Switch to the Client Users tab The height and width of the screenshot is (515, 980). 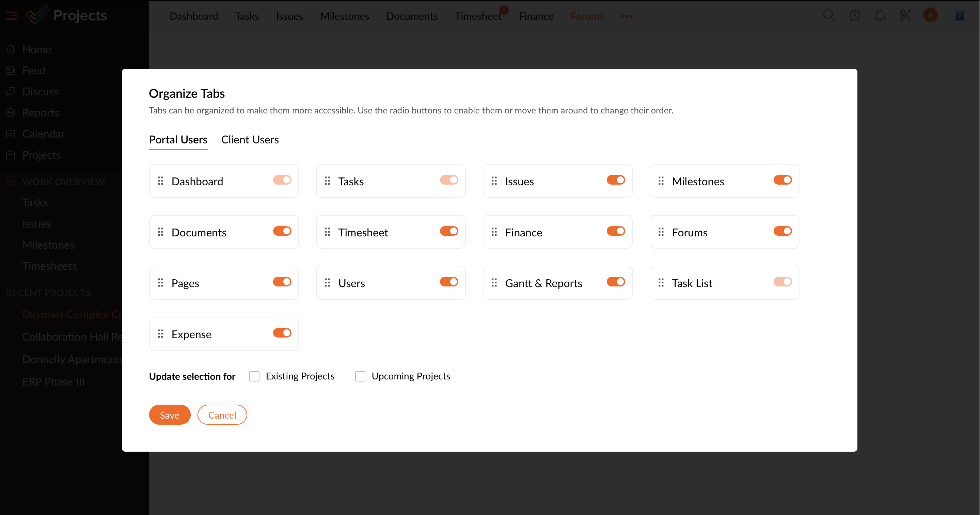(250, 140)
